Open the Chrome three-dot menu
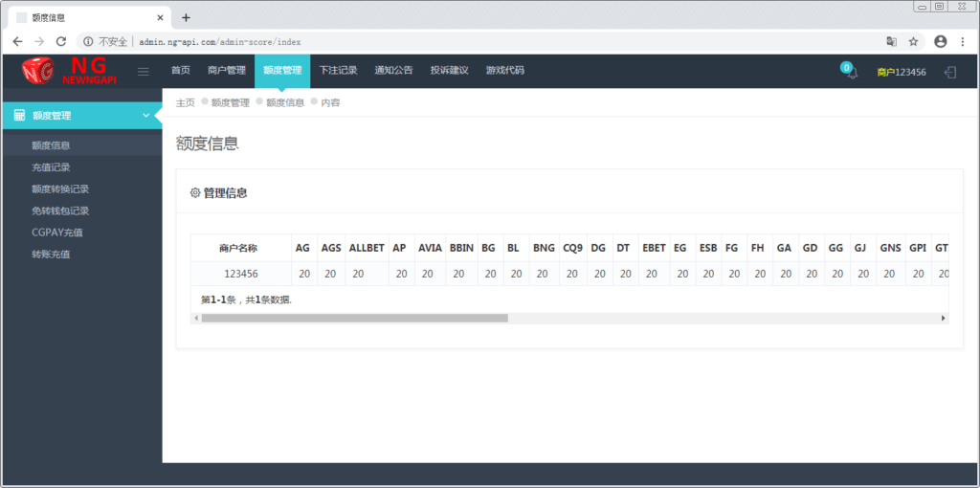Image resolution: width=980 pixels, height=488 pixels. click(x=964, y=41)
